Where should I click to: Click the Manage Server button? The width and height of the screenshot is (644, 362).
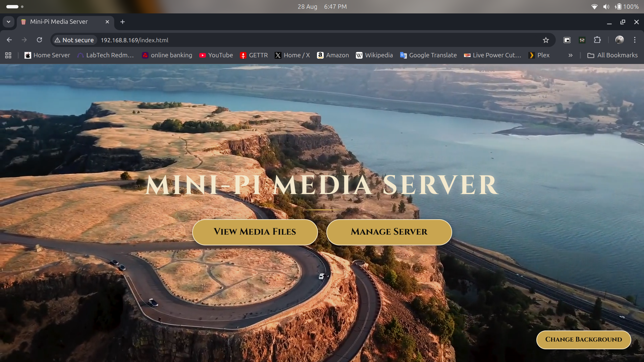(389, 232)
